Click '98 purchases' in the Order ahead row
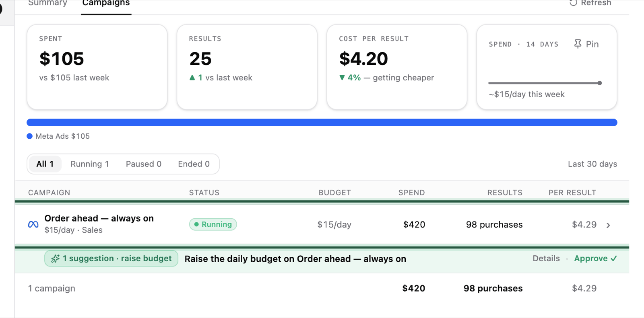 pyautogui.click(x=494, y=224)
